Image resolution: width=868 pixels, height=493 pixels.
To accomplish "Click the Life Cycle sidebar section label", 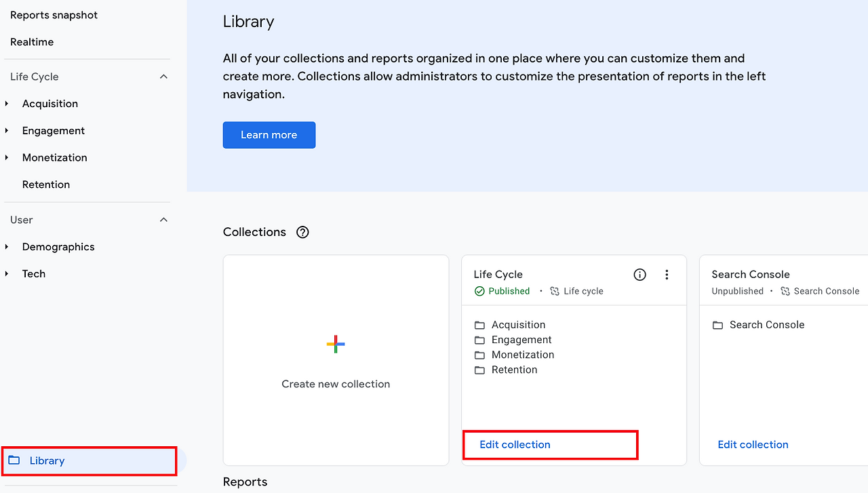I will [35, 77].
